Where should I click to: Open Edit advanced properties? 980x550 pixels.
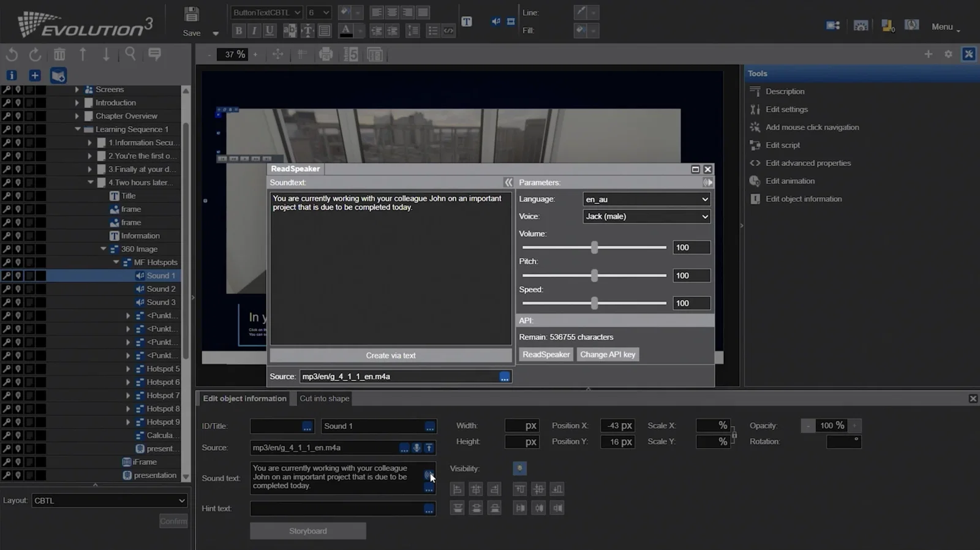click(x=808, y=163)
